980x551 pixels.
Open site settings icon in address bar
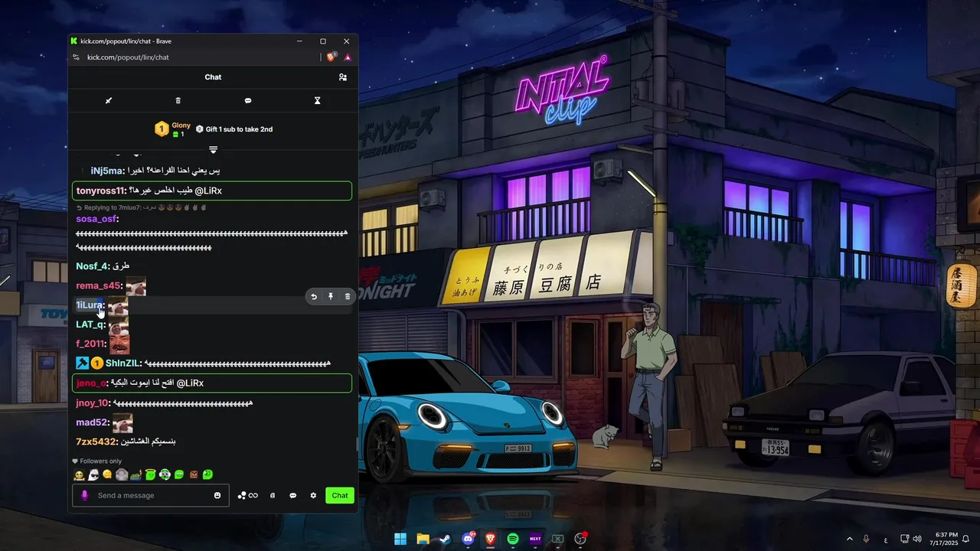[x=76, y=57]
